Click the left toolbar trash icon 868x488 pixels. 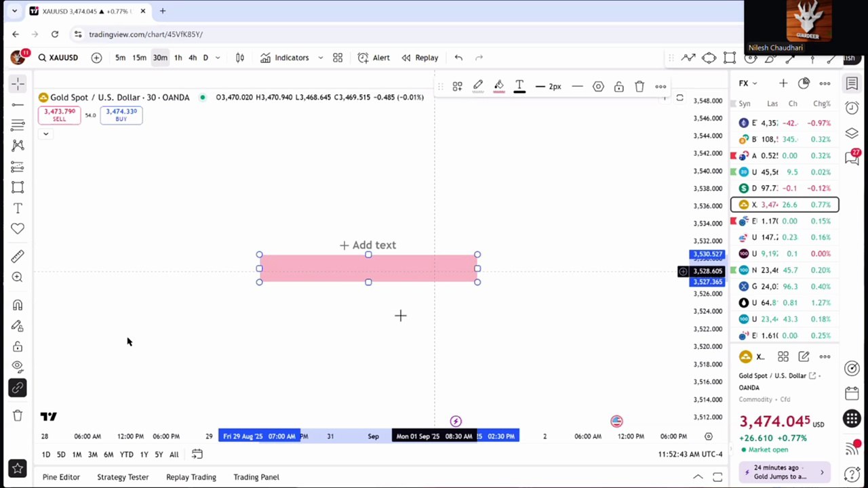(x=18, y=415)
